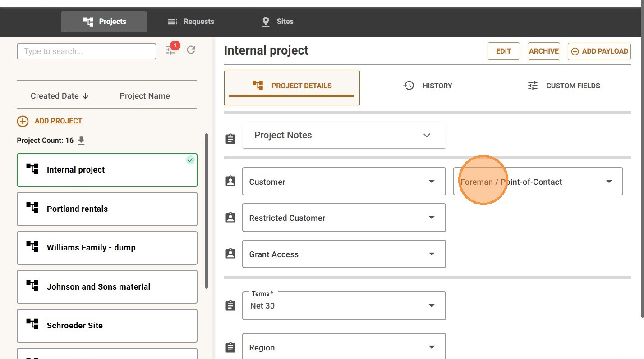Click the Johnson and Sons material tree icon
Screen dimensions: 644x359
pos(32,286)
